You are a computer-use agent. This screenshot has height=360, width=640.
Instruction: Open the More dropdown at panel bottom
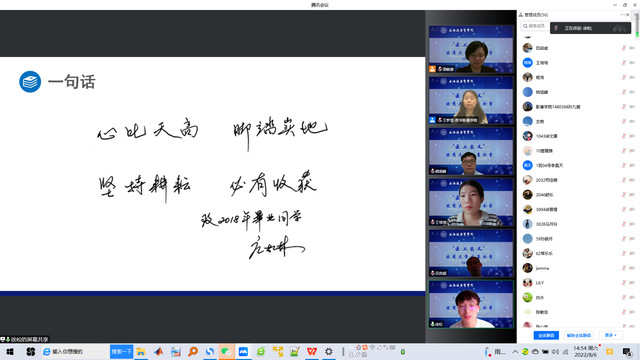(x=611, y=335)
